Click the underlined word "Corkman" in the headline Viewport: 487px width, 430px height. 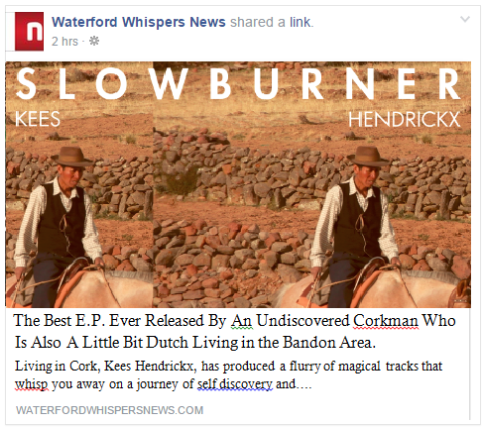click(385, 321)
